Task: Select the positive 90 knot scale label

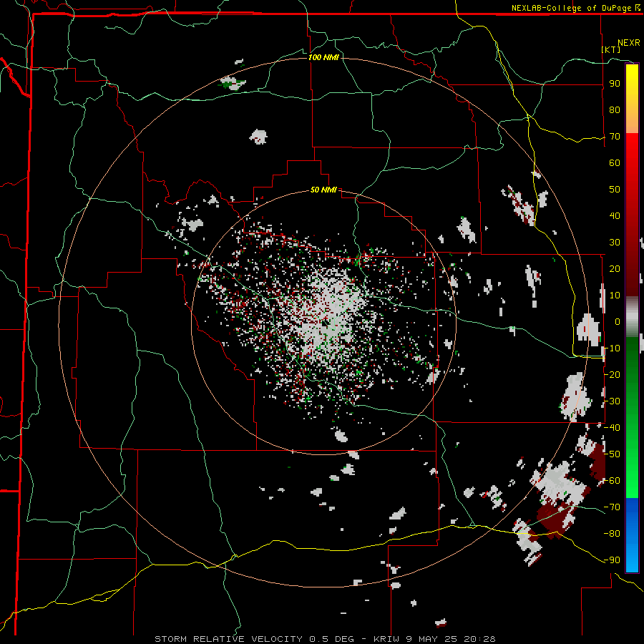Action: [x=615, y=84]
